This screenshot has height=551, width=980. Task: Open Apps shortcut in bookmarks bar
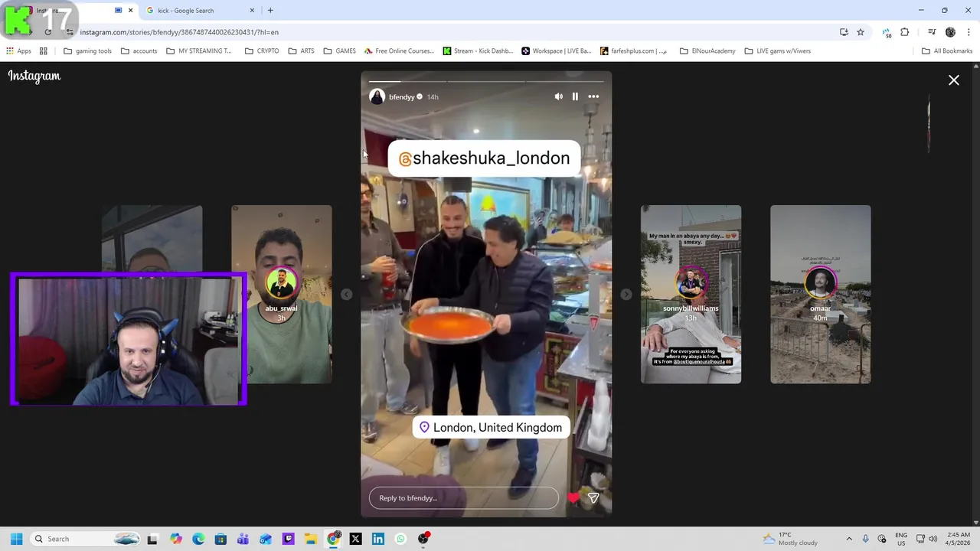coord(18,51)
